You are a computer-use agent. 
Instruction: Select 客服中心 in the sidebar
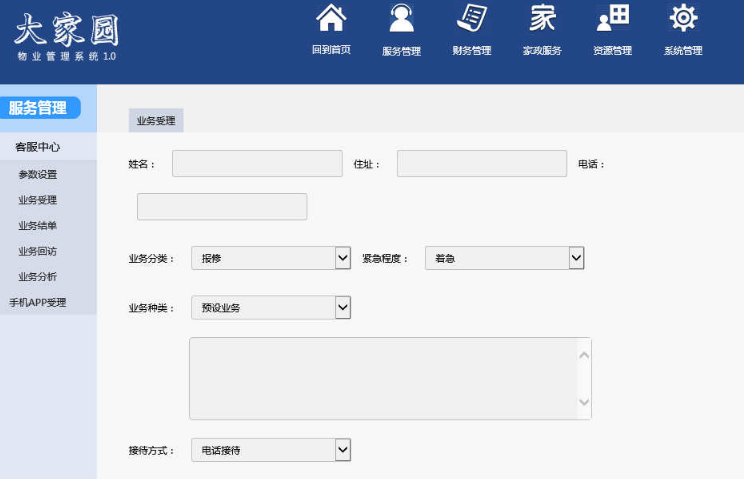pyautogui.click(x=38, y=147)
